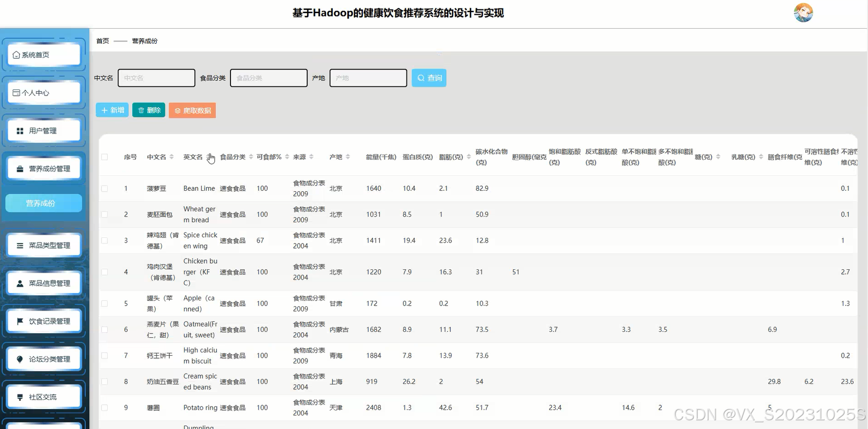This screenshot has width=868, height=429.
Task: Open 个人中心 menu item
Action: [x=44, y=93]
